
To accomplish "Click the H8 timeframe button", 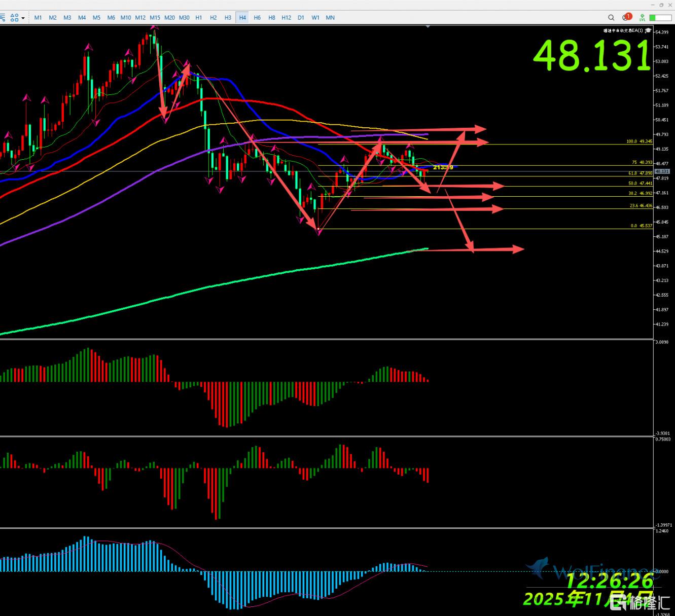I will pos(272,18).
